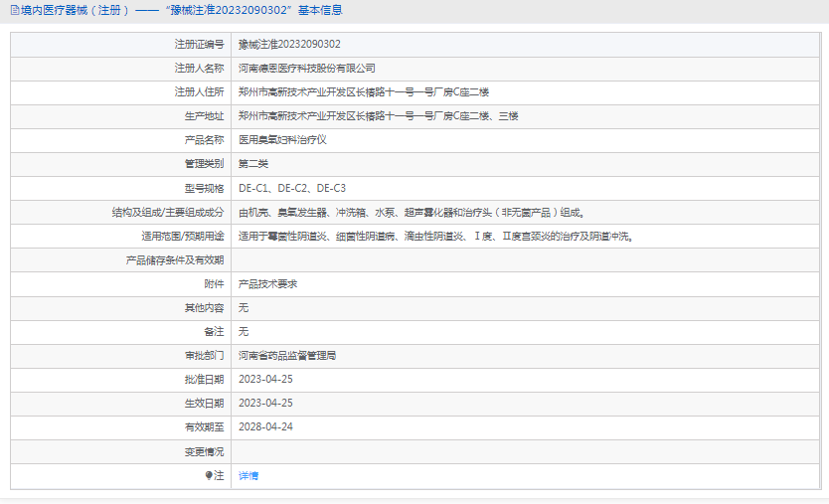The height and width of the screenshot is (504, 829).
Task: Click expiry date 2028-04-24
Action: tap(266, 427)
